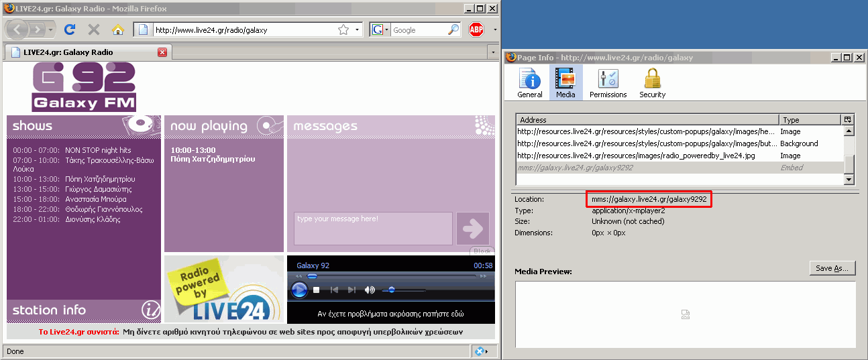Image resolution: width=868 pixels, height=360 pixels.
Task: Click the Greek listening problems link
Action: 390,314
